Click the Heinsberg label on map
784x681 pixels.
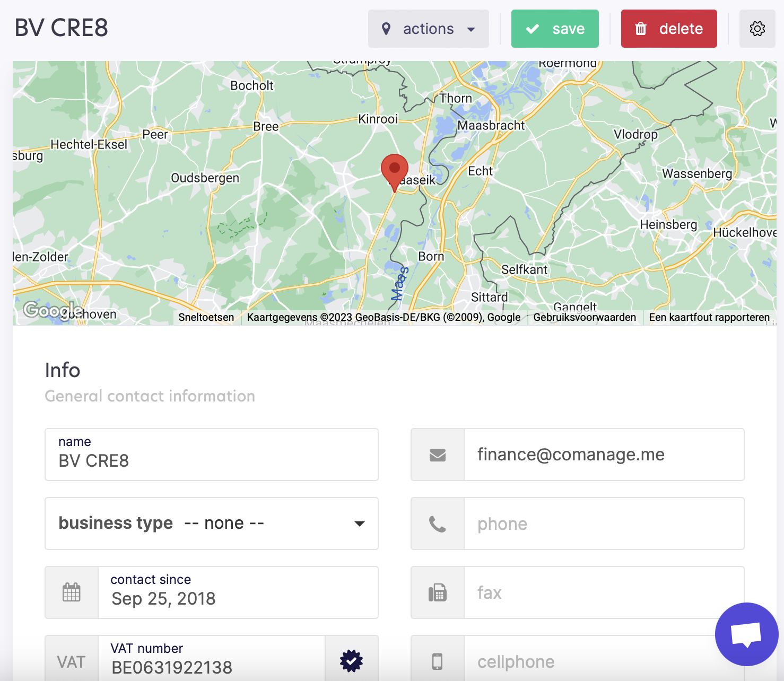click(668, 224)
